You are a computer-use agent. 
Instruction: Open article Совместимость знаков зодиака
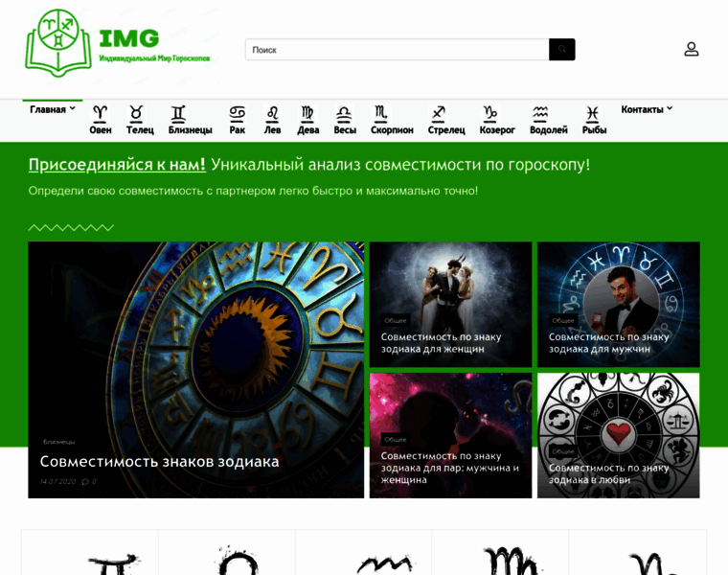(x=159, y=462)
